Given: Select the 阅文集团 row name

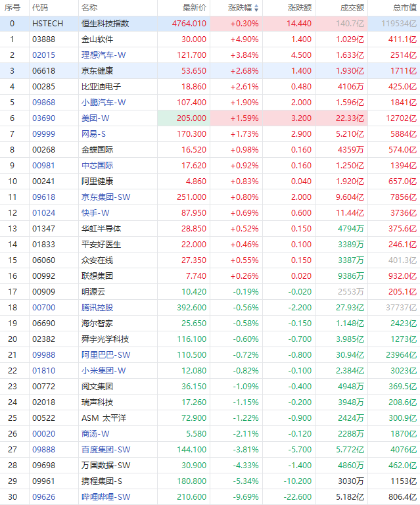Looking at the screenshot, I should [97, 387].
